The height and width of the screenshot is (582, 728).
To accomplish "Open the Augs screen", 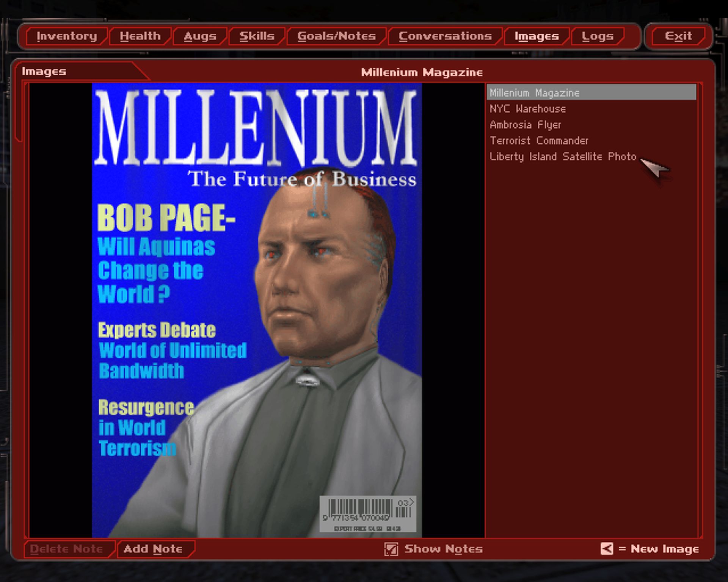I will coord(200,36).
